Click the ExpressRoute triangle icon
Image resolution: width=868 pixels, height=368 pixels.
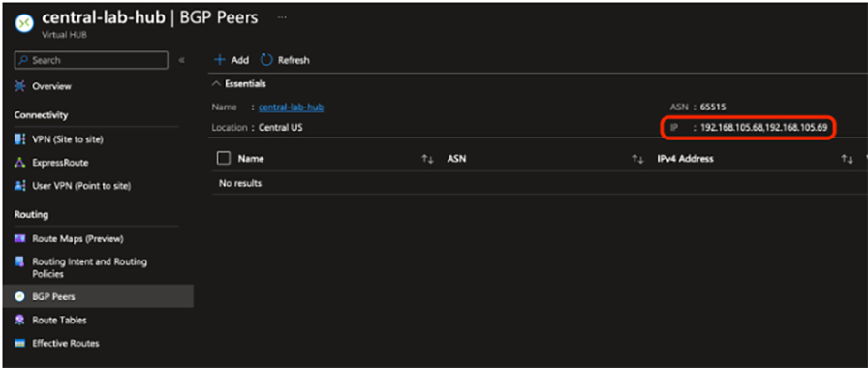coord(20,163)
